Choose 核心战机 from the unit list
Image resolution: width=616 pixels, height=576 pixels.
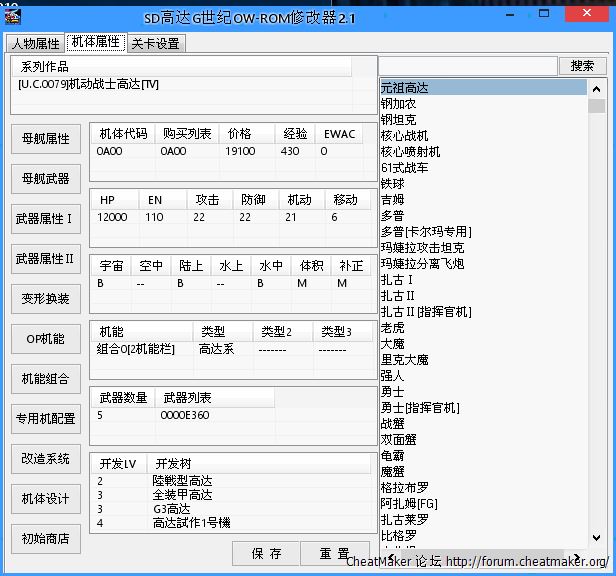404,136
